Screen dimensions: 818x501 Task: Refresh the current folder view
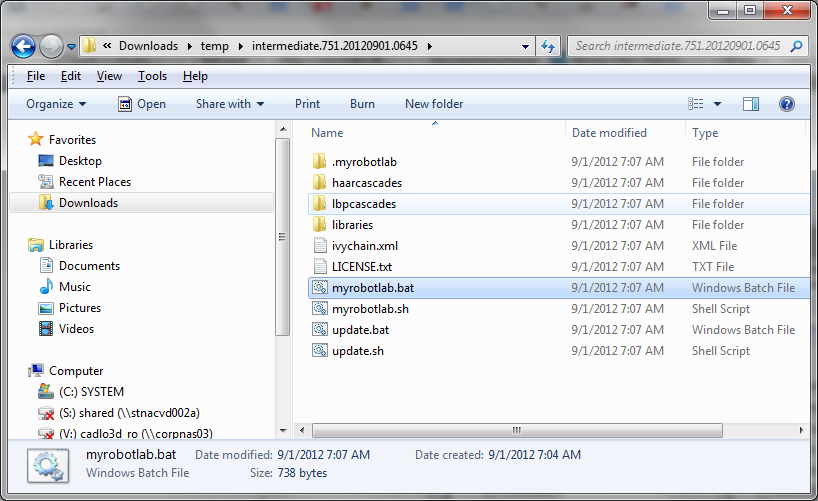[x=548, y=46]
